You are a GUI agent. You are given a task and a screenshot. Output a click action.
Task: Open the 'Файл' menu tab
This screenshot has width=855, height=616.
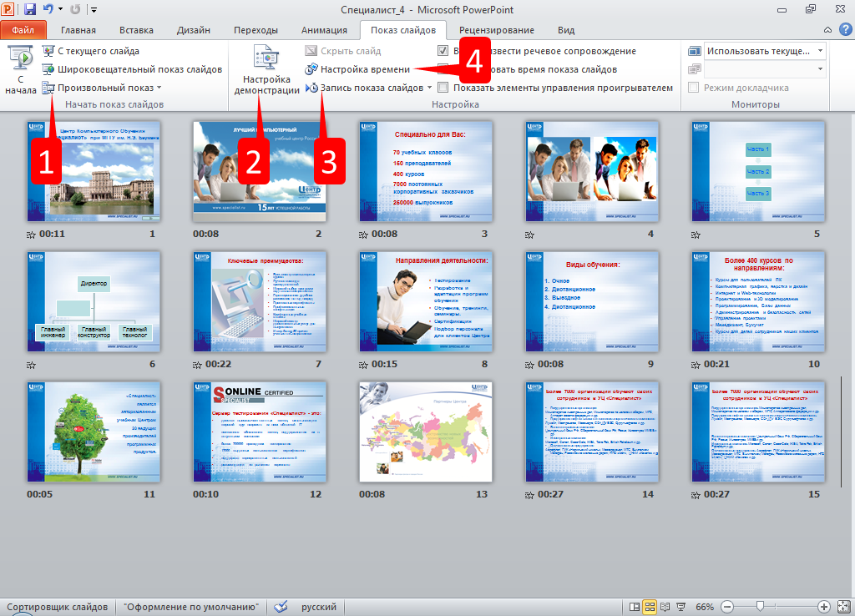pyautogui.click(x=23, y=30)
